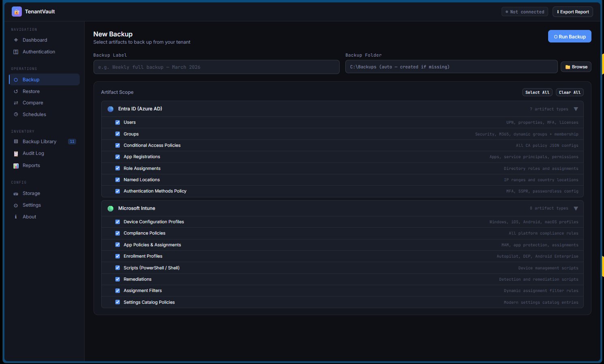Click the Authentication key icon in sidebar
This screenshot has width=604, height=364.
(16, 52)
